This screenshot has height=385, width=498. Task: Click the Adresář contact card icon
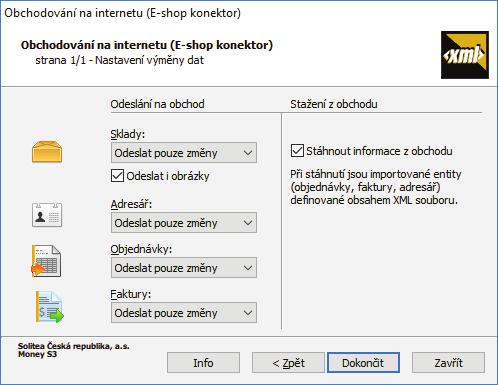click(47, 215)
